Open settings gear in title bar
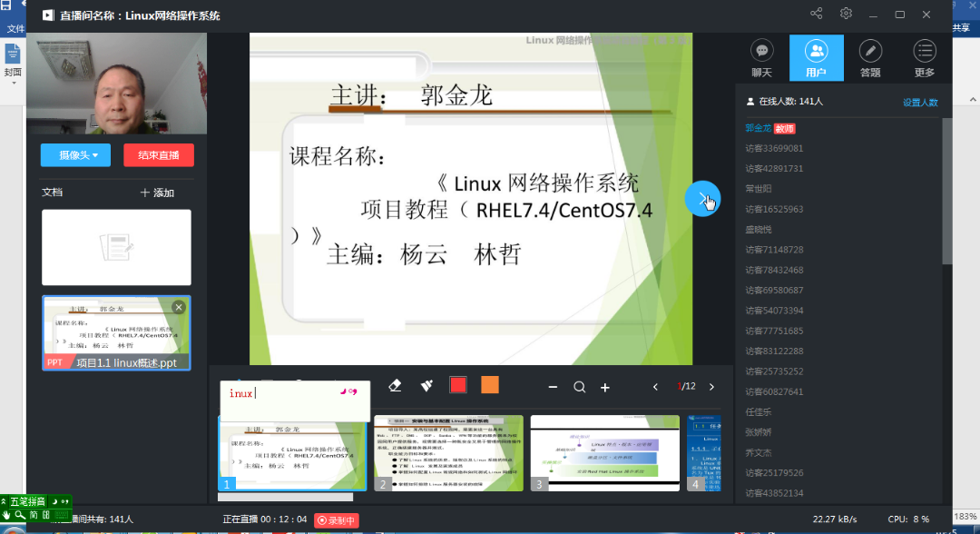980x534 pixels. pyautogui.click(x=846, y=14)
